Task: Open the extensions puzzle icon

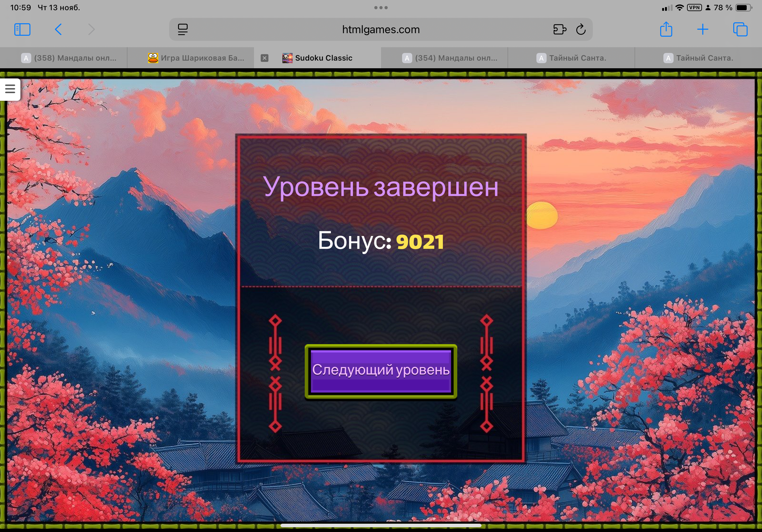Action: pyautogui.click(x=560, y=30)
